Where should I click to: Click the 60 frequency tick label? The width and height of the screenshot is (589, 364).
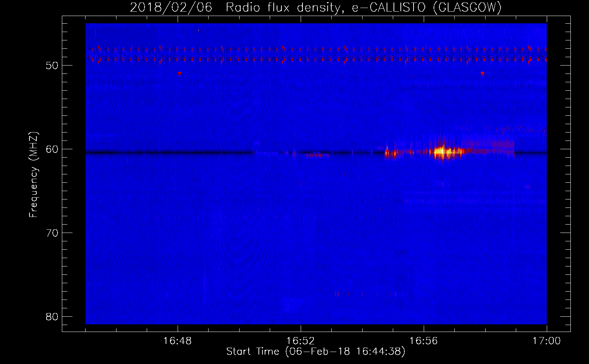point(52,150)
